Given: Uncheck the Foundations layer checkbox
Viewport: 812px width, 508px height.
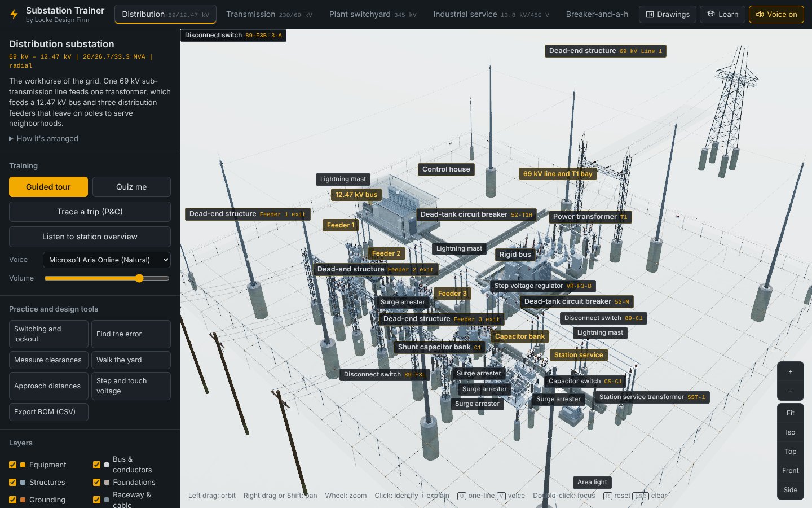Looking at the screenshot, I should tap(96, 483).
